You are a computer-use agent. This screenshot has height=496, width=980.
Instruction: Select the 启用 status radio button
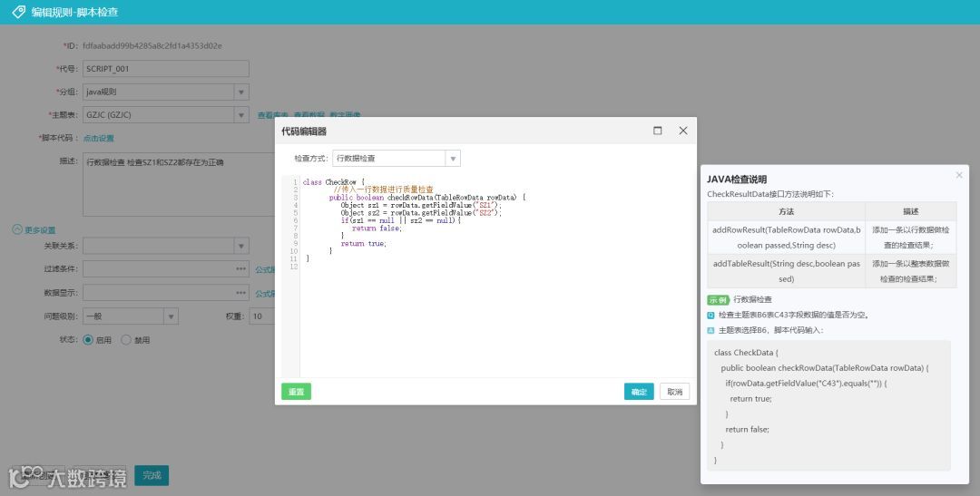(88, 340)
